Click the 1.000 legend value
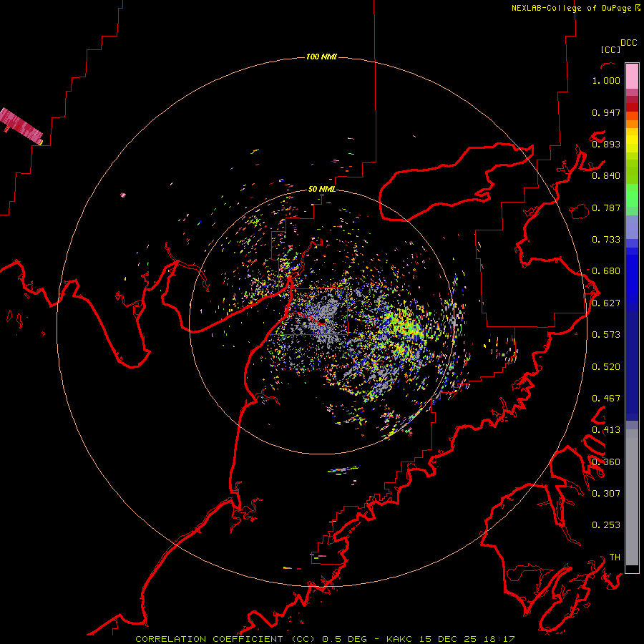 606,80
